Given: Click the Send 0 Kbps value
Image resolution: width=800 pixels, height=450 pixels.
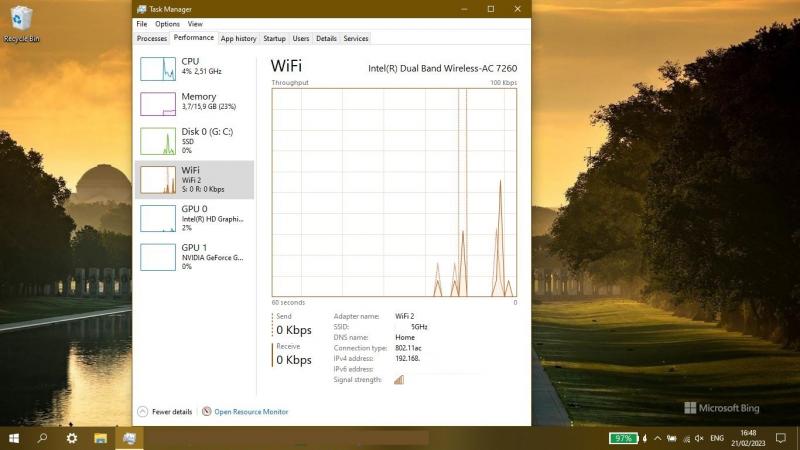Looking at the screenshot, I should pyautogui.click(x=294, y=330).
